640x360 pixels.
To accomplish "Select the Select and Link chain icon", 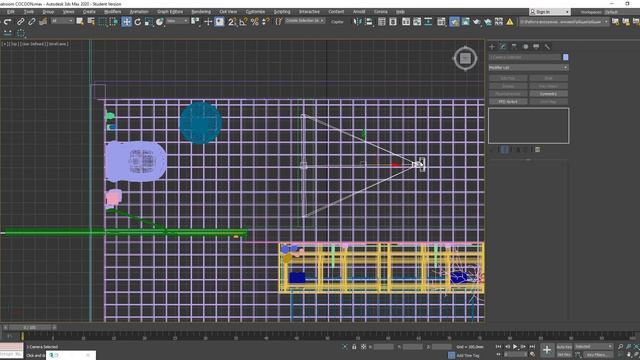I will click(x=20, y=22).
